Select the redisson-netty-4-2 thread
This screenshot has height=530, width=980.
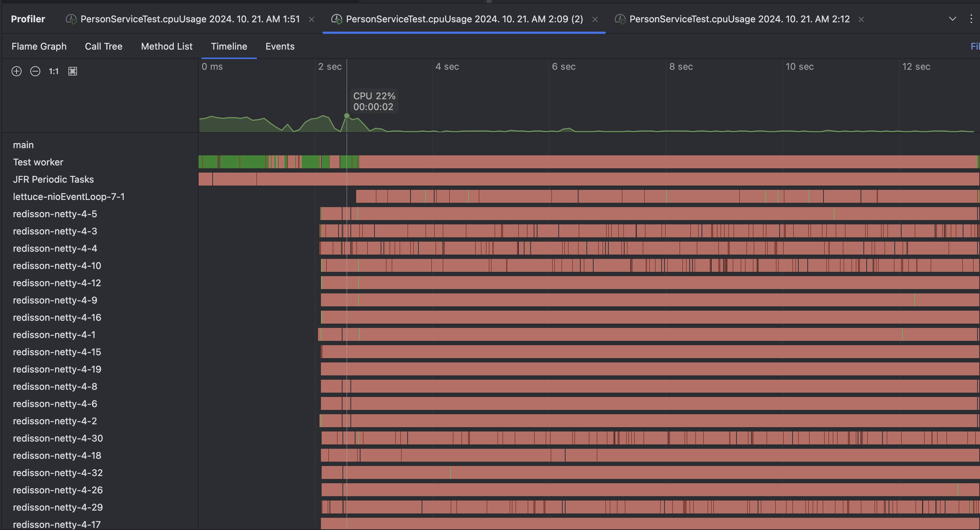point(55,421)
